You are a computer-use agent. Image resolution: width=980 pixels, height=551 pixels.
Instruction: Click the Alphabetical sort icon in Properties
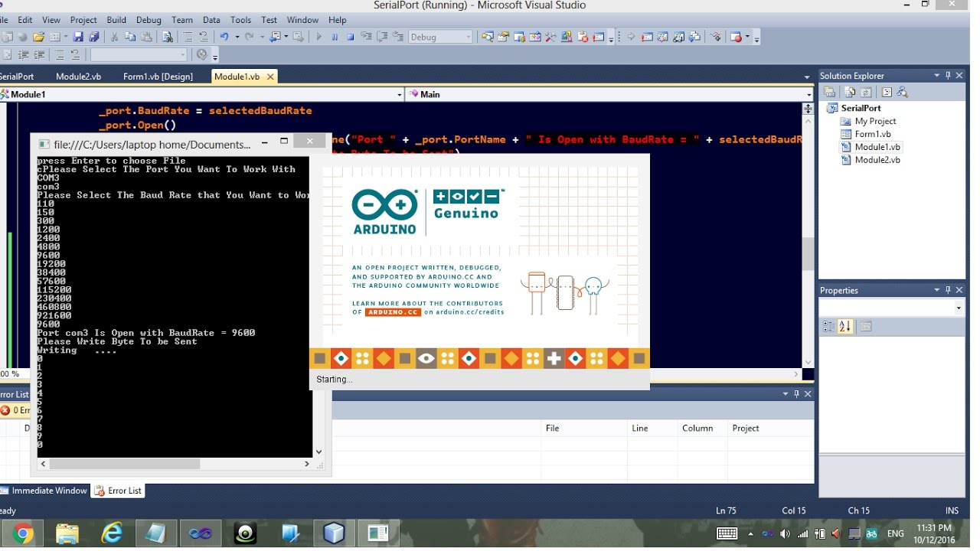tap(844, 326)
